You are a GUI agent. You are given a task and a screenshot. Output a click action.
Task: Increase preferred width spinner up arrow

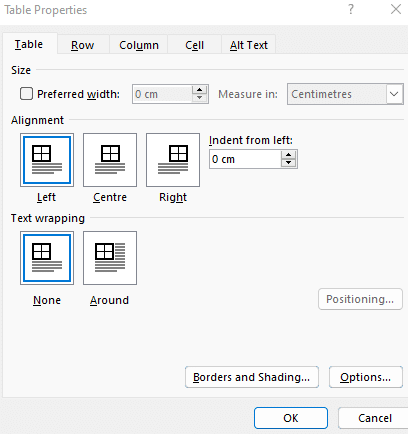(199, 90)
